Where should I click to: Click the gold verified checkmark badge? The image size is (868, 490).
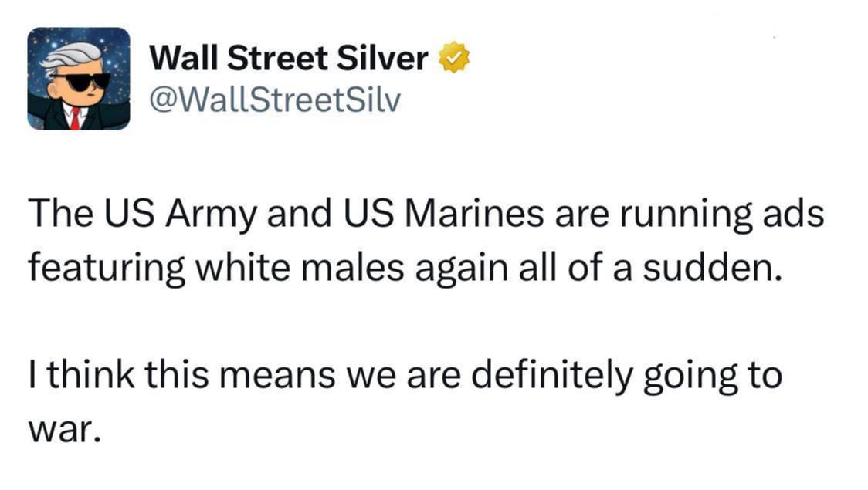[455, 59]
